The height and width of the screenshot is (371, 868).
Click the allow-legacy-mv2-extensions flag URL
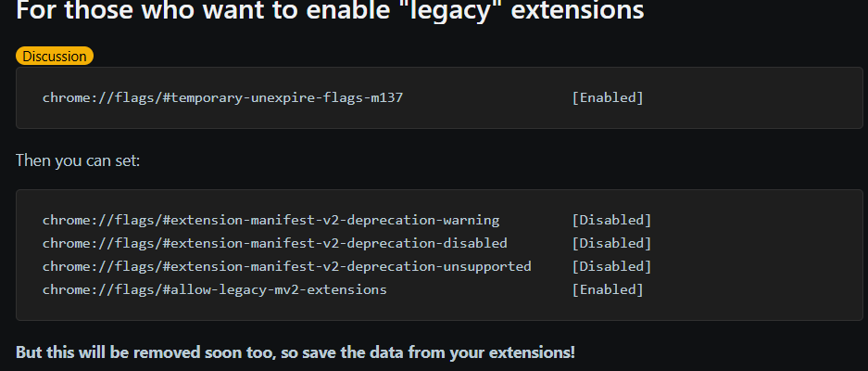(x=214, y=290)
